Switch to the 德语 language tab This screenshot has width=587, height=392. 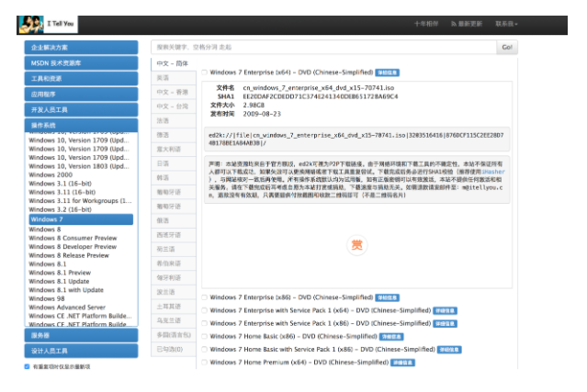click(174, 135)
